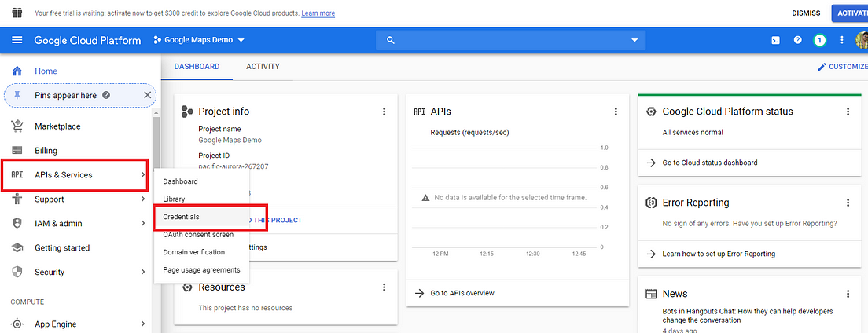Viewport: 868px width, 333px height.
Task: Click the Activate button
Action: coord(851,13)
